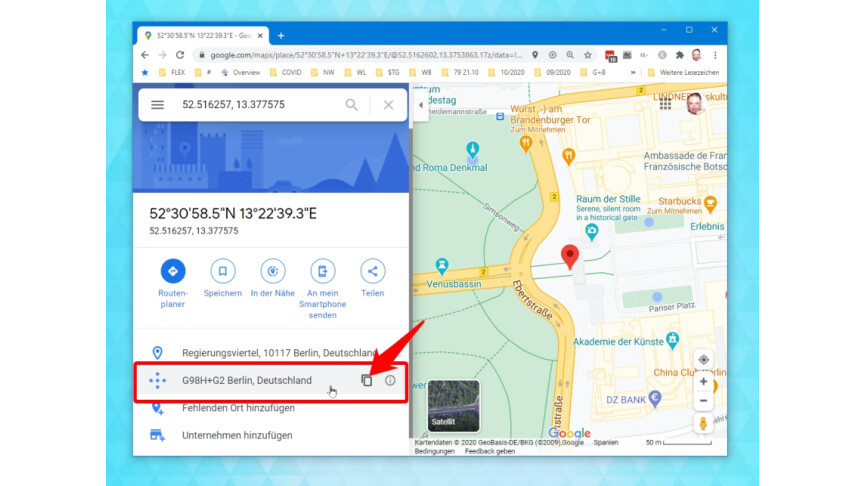This screenshot has width=864, height=486.
Task: Collapse the side panel with the arrow
Action: [x=420, y=105]
